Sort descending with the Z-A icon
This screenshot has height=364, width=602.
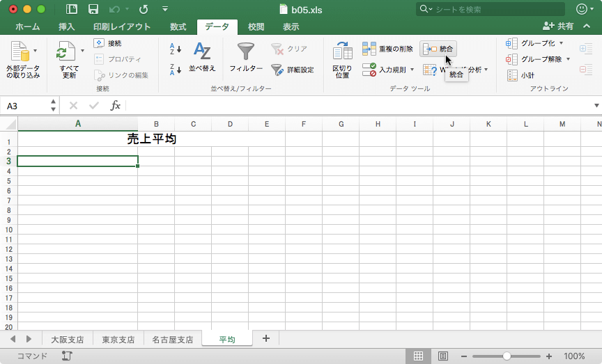pos(176,70)
